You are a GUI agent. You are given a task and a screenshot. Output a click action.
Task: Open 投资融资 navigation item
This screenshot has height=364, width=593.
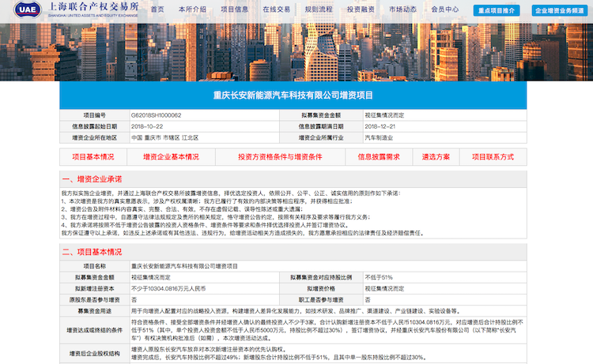pyautogui.click(x=361, y=9)
